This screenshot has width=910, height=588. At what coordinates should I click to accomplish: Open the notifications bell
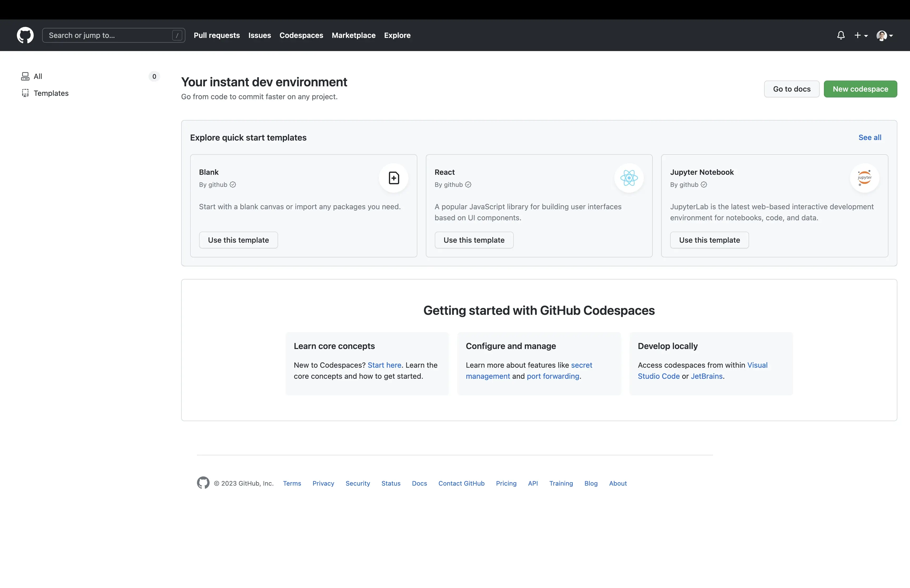click(x=840, y=35)
